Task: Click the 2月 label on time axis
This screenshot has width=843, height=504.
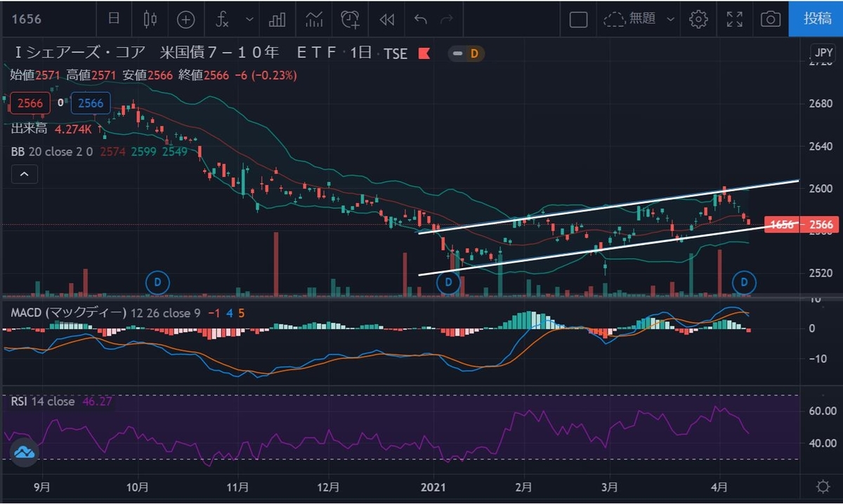Action: tap(523, 486)
